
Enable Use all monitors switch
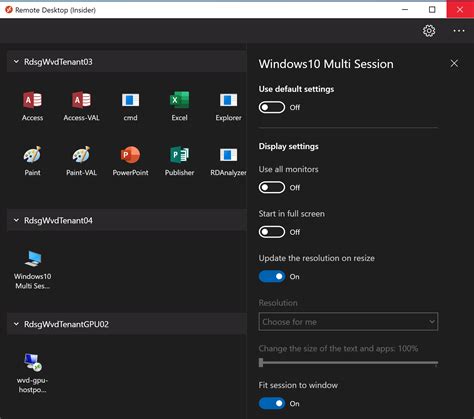pyautogui.click(x=272, y=187)
